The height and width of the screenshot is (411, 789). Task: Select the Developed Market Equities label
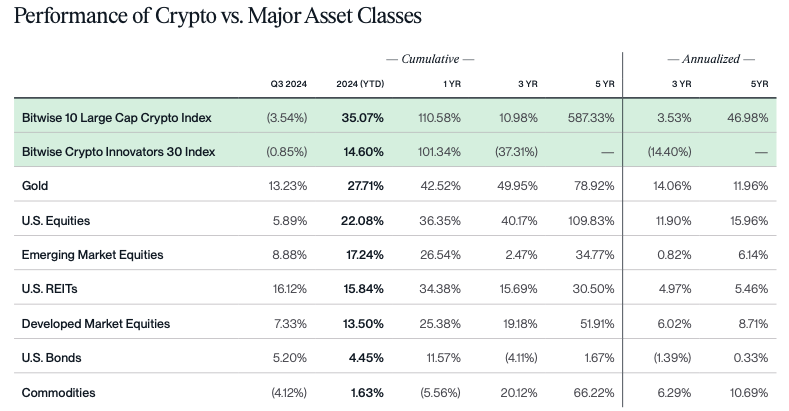pyautogui.click(x=96, y=324)
